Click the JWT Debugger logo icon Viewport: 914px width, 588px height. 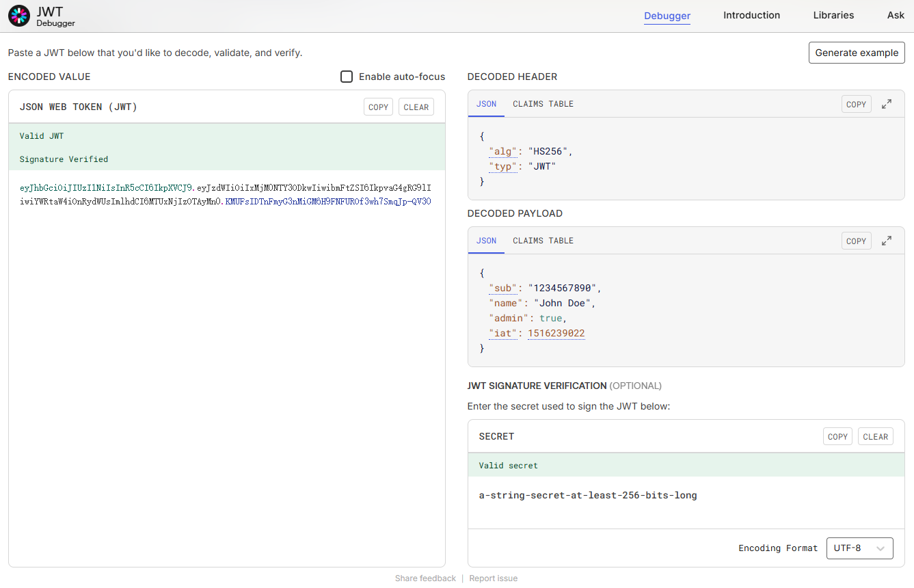tap(19, 16)
